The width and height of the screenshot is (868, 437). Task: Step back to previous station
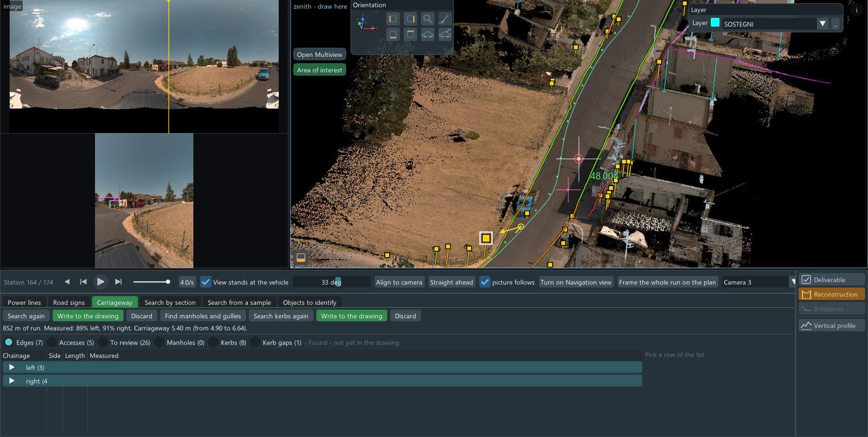67,282
